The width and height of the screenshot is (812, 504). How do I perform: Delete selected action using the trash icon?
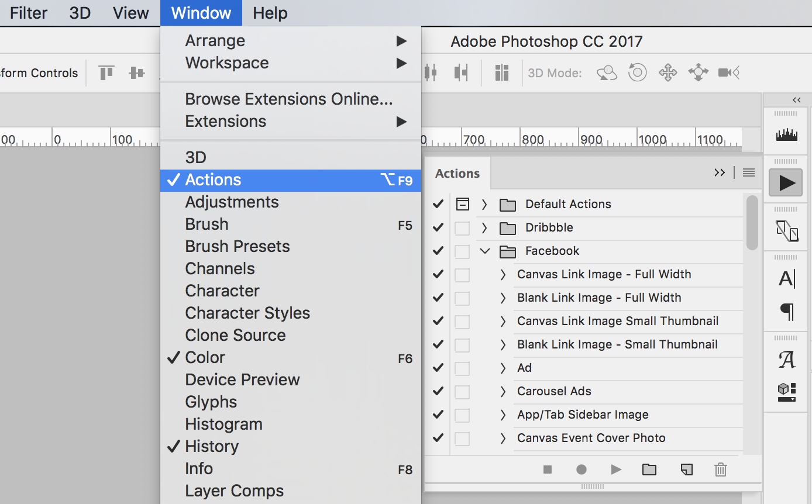(720, 470)
